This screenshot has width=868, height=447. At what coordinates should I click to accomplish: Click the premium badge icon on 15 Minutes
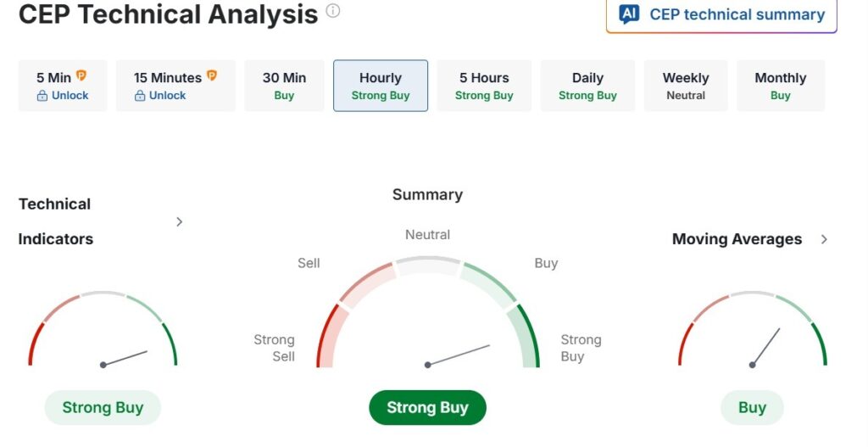click(212, 76)
